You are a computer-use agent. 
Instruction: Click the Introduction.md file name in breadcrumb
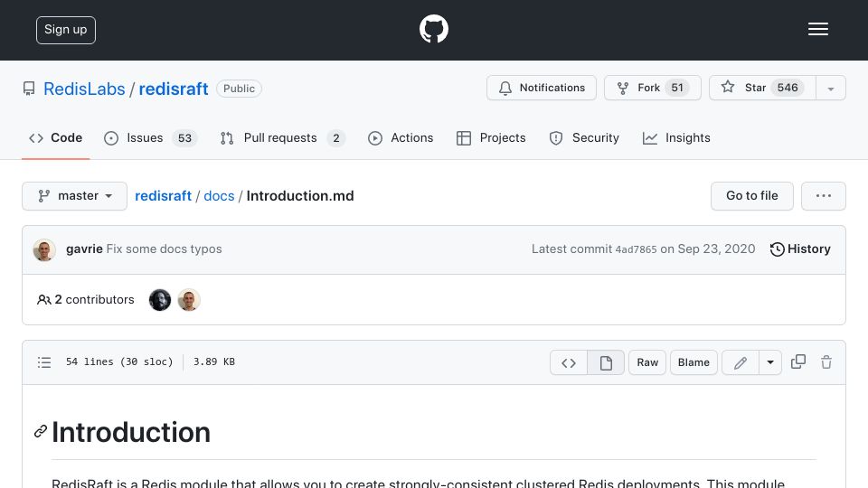coord(300,196)
